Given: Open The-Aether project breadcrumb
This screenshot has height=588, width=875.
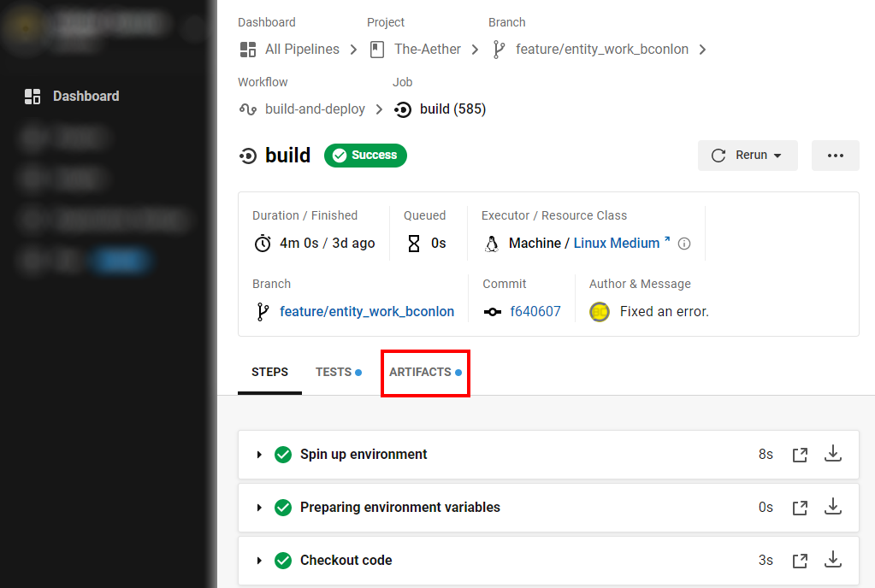Looking at the screenshot, I should tap(428, 49).
